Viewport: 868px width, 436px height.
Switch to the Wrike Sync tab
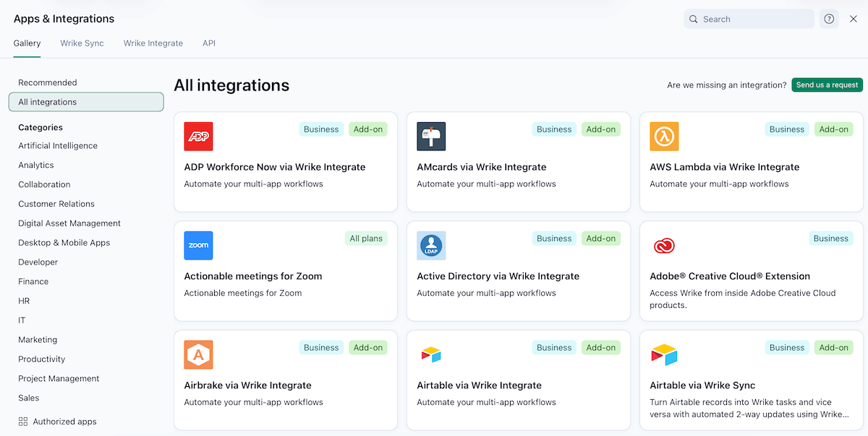point(82,43)
